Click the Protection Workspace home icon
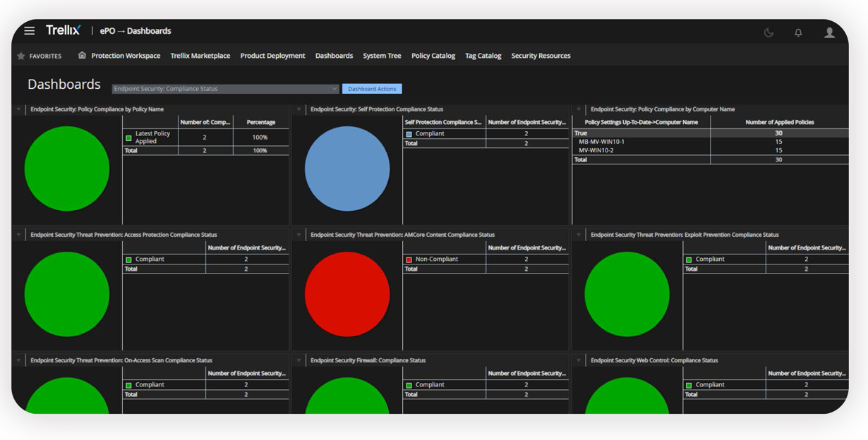Image resolution: width=868 pixels, height=440 pixels. click(x=82, y=55)
